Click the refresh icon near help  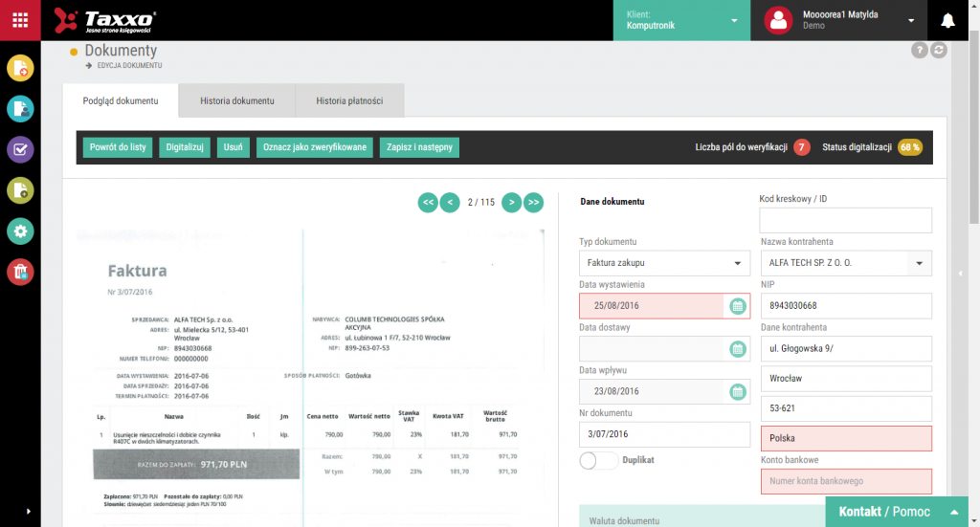[939, 50]
